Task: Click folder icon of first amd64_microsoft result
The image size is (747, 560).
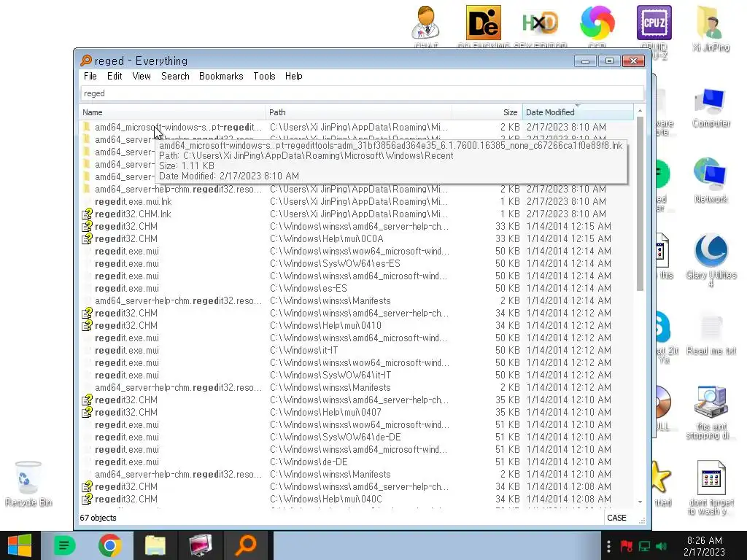Action: pos(86,127)
